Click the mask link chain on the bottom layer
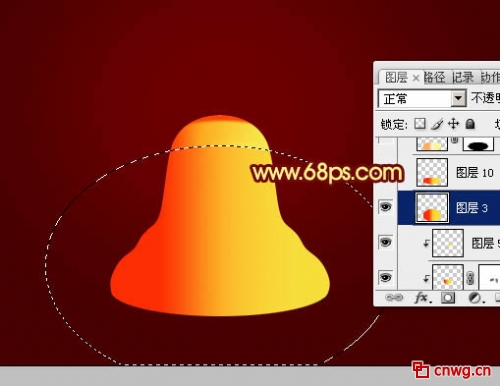Viewport: 500px width, 386px height. tap(470, 278)
